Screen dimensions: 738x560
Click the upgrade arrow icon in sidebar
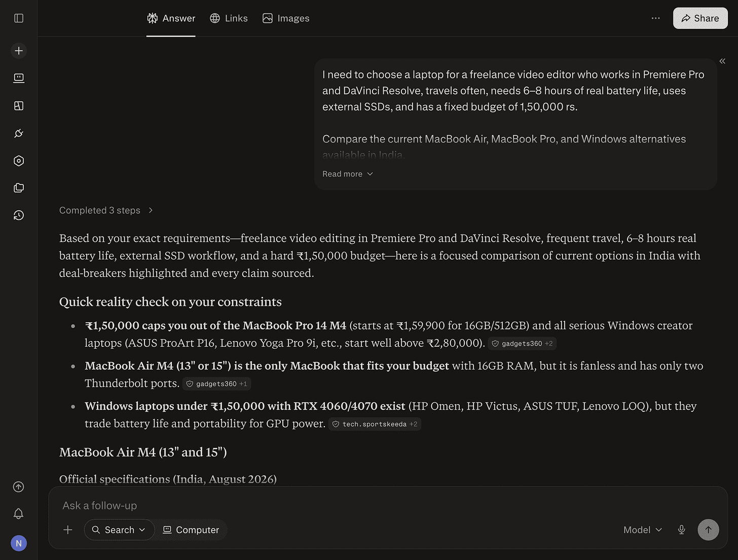(19, 487)
